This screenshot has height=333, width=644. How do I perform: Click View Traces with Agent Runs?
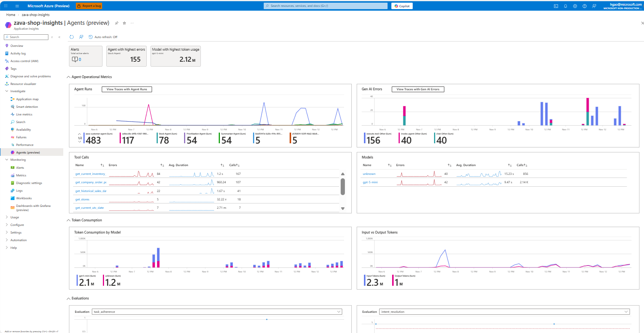pos(127,89)
